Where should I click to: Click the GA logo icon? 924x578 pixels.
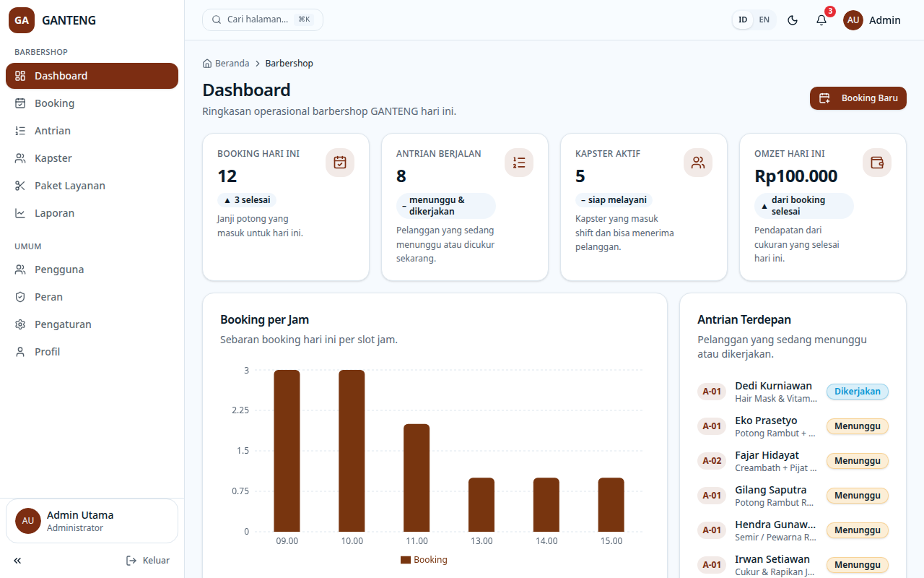coord(22,20)
